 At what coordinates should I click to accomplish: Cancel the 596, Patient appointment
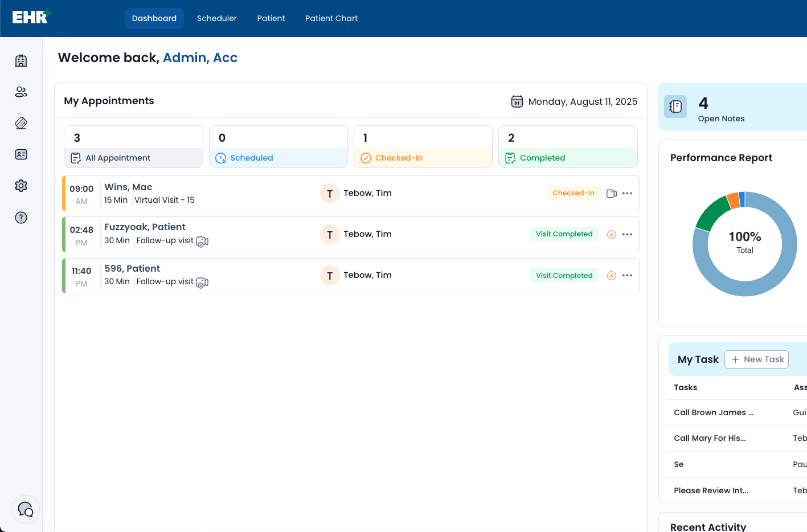point(612,275)
